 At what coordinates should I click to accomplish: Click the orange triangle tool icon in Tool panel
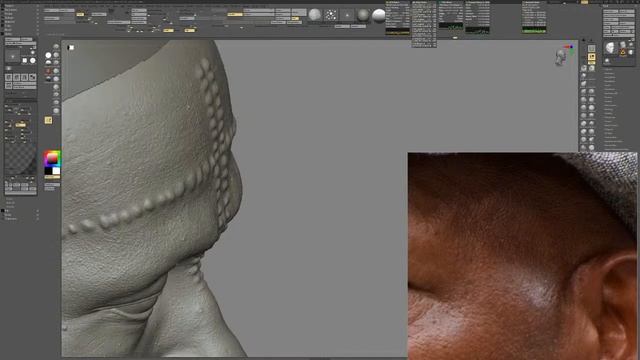click(623, 52)
